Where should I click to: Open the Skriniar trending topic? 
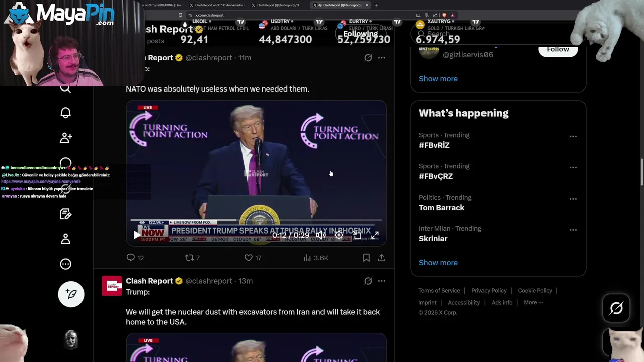433,239
